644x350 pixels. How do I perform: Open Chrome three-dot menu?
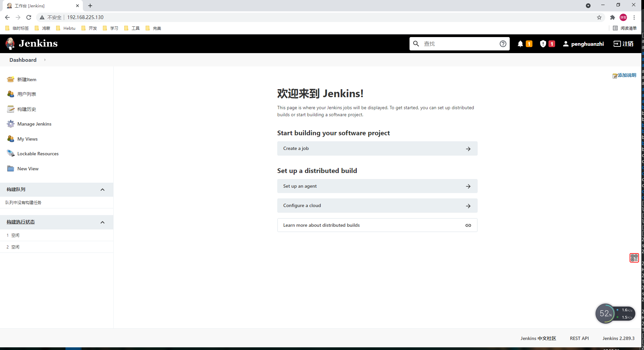[634, 17]
